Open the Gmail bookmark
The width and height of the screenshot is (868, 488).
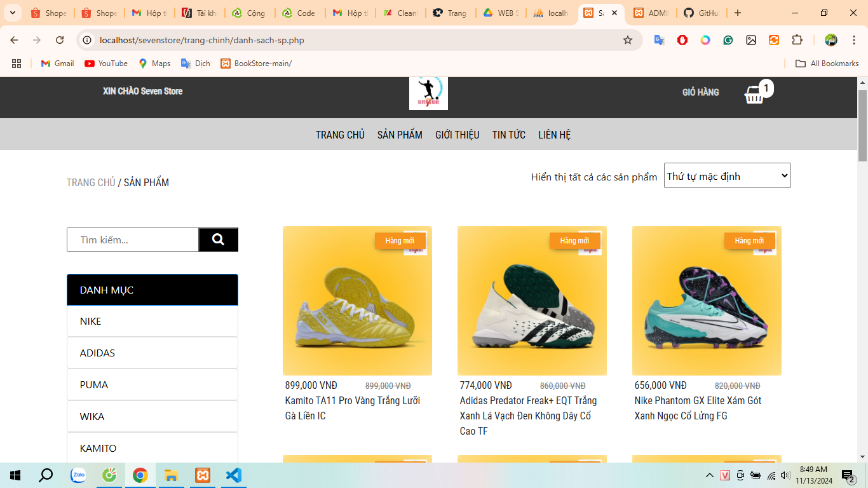tap(57, 64)
